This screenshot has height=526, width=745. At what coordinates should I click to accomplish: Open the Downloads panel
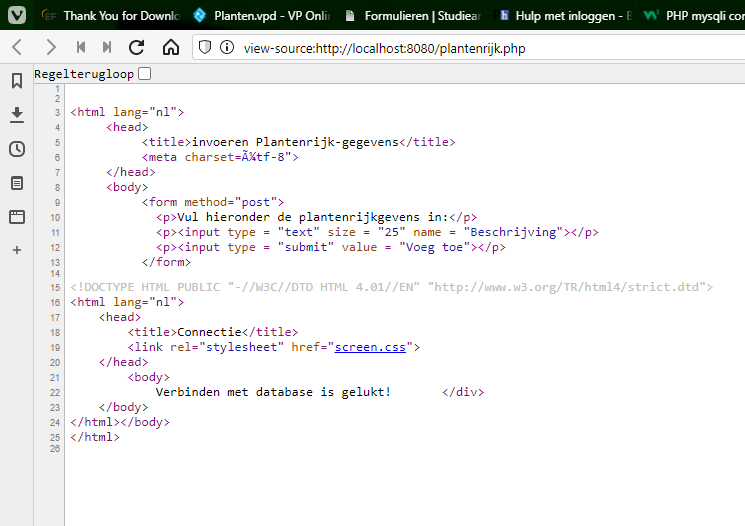click(17, 115)
